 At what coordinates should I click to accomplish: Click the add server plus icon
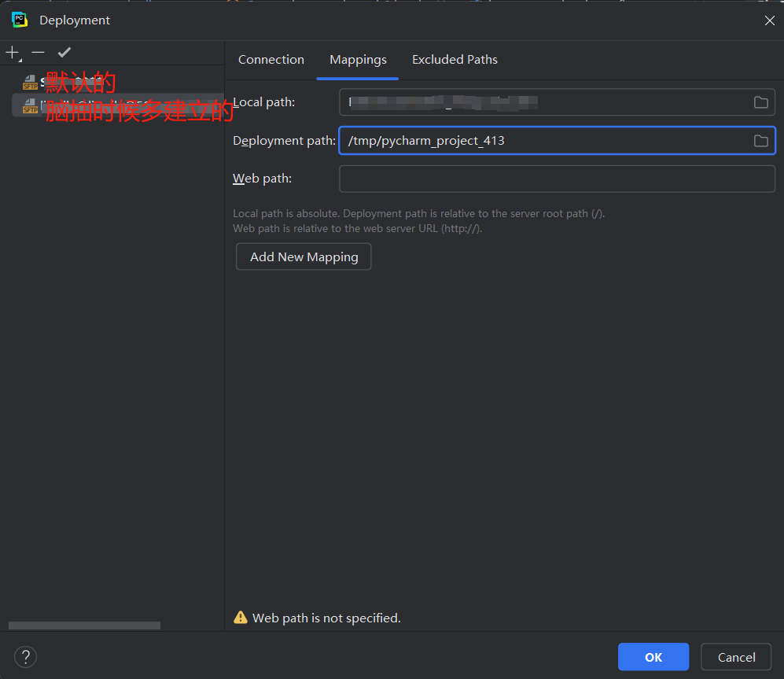coord(11,53)
